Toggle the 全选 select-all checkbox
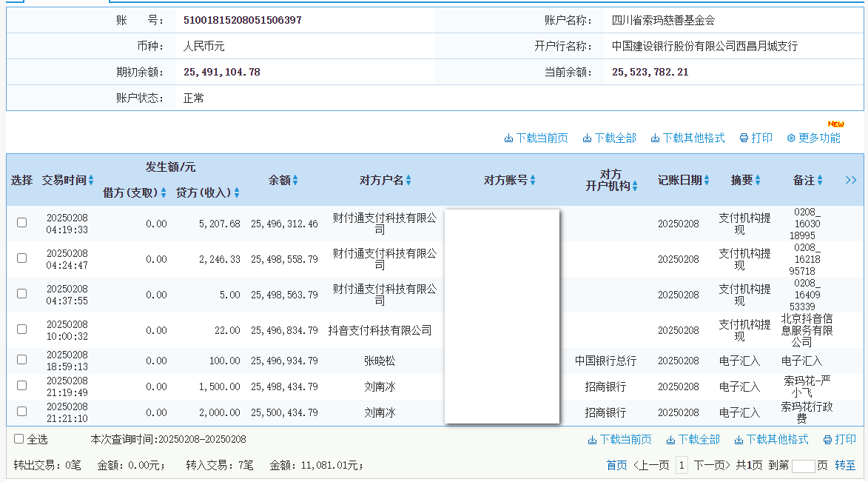The image size is (868, 482). (18, 439)
